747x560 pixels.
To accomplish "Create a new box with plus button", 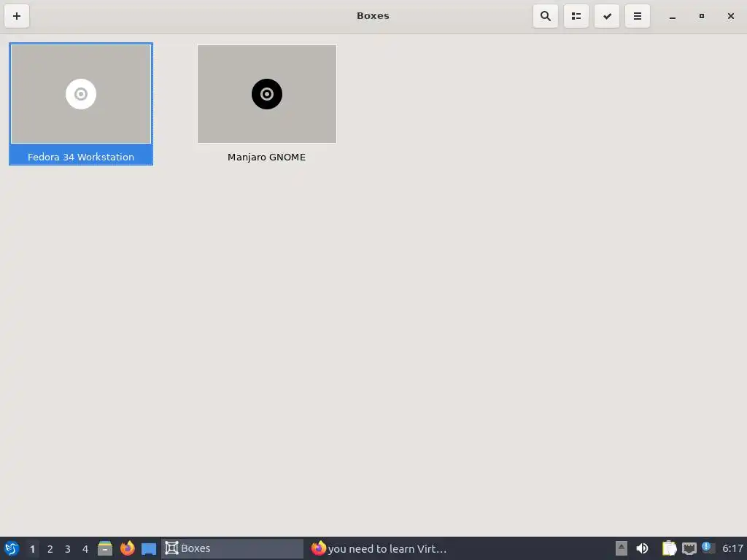I will (17, 16).
